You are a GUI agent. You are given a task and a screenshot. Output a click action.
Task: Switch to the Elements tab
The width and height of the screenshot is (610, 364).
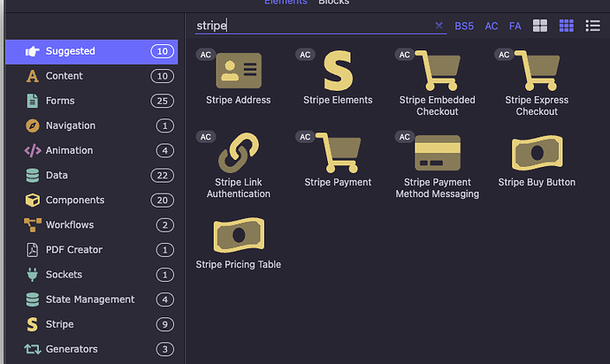(286, 3)
